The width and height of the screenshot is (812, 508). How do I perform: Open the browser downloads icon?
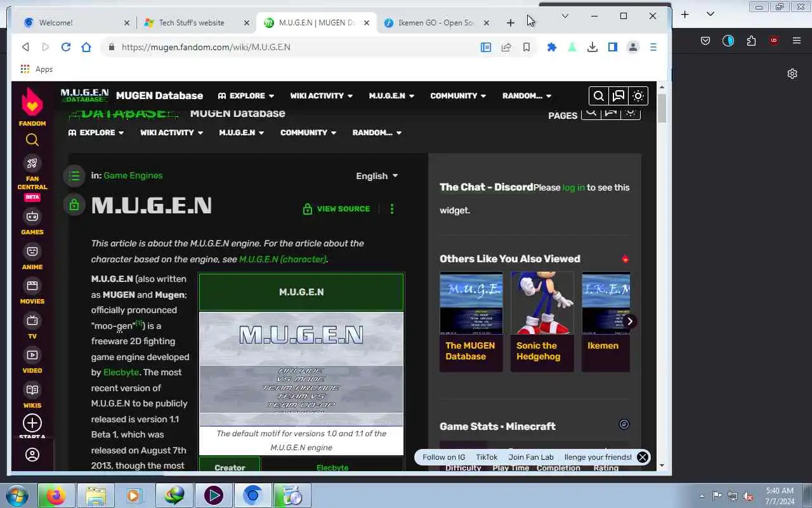593,47
